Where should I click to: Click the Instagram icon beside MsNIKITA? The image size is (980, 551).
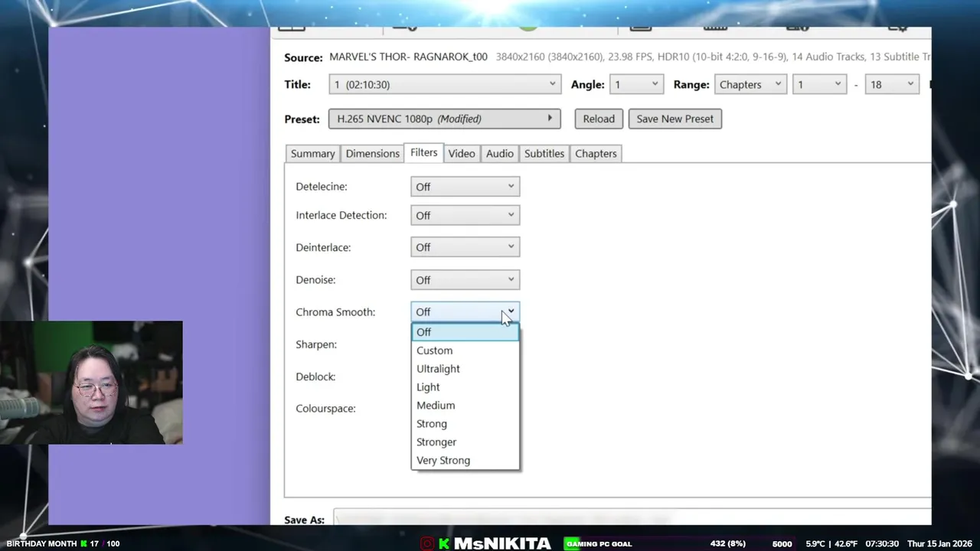click(x=427, y=543)
